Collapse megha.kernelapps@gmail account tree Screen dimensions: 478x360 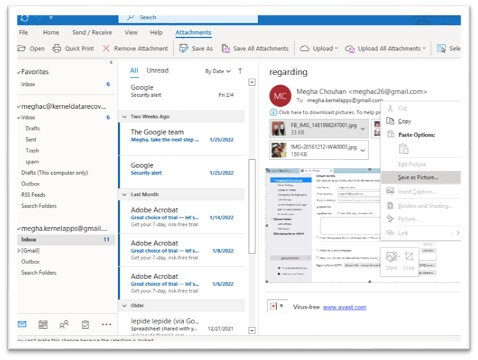pyautogui.click(x=19, y=229)
